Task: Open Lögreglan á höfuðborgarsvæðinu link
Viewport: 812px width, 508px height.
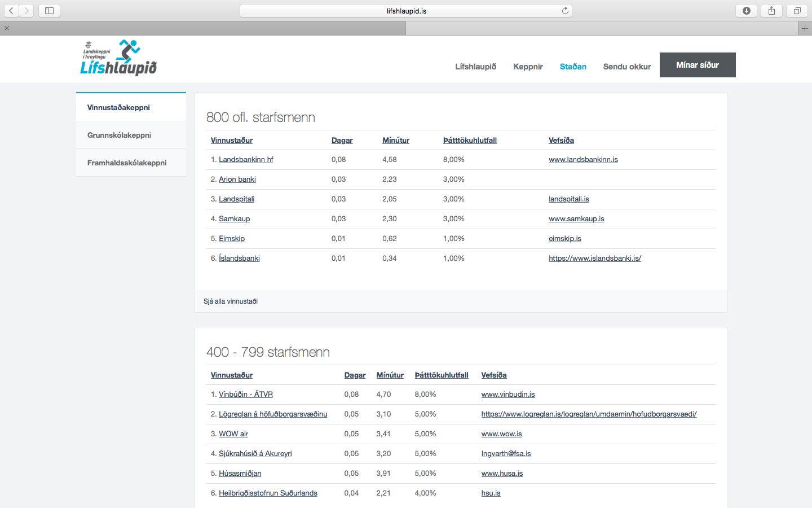Action: (x=273, y=414)
